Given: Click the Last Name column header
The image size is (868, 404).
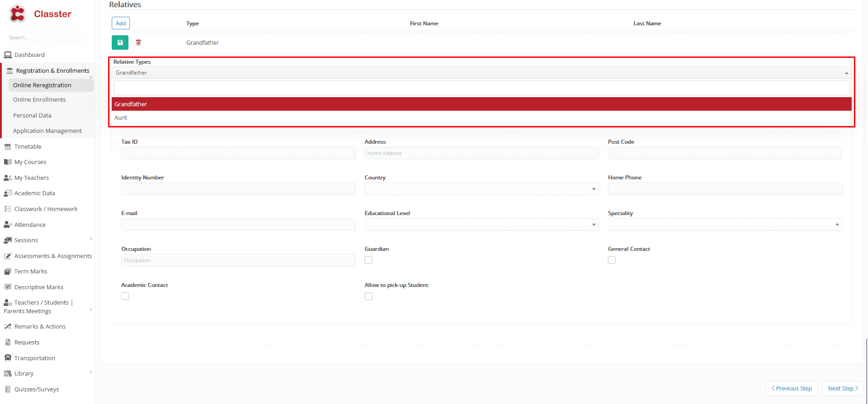Looking at the screenshot, I should point(647,23).
